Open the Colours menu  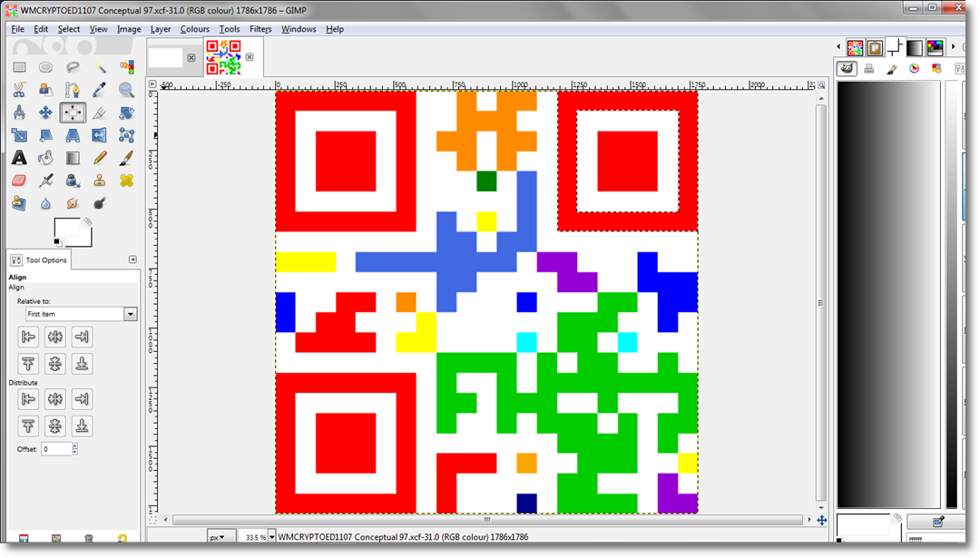(194, 29)
